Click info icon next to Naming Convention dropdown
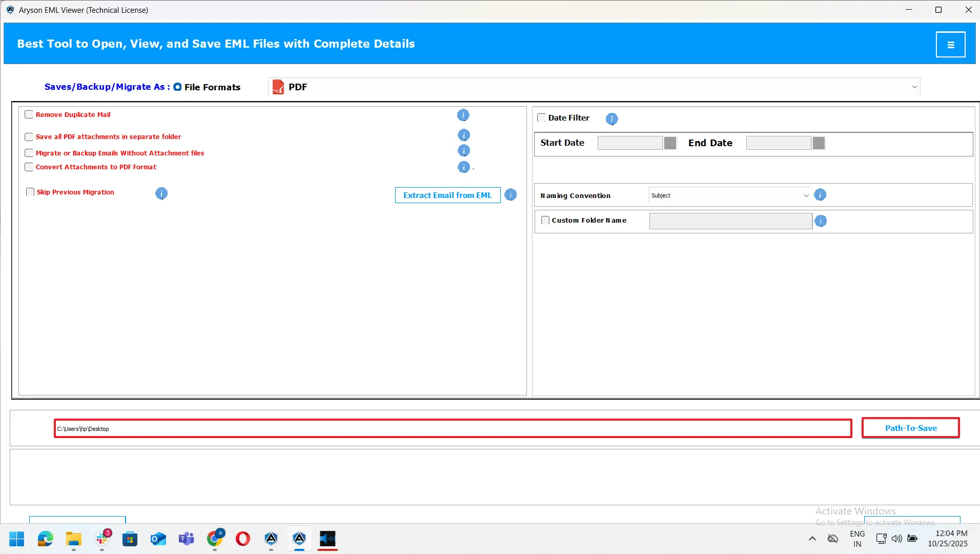Viewport: 980px width, 554px height. [x=820, y=195]
